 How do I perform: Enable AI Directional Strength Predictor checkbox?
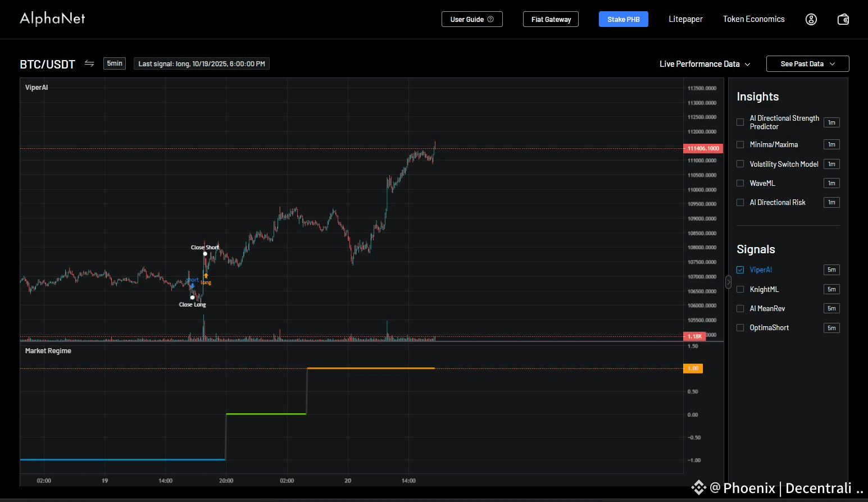[740, 122]
